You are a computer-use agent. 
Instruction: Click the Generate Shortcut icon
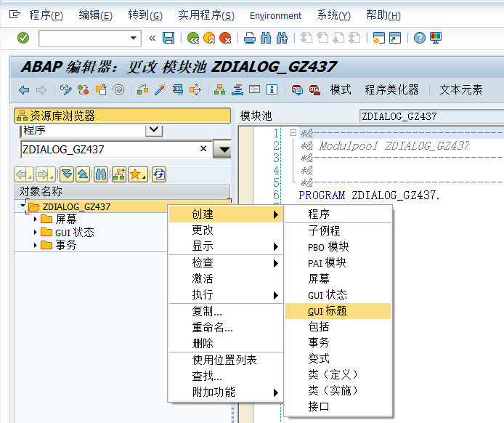pos(395,38)
